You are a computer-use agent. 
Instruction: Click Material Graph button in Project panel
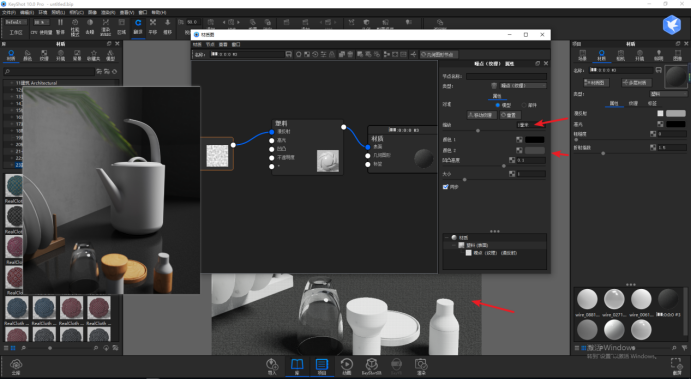tap(596, 83)
